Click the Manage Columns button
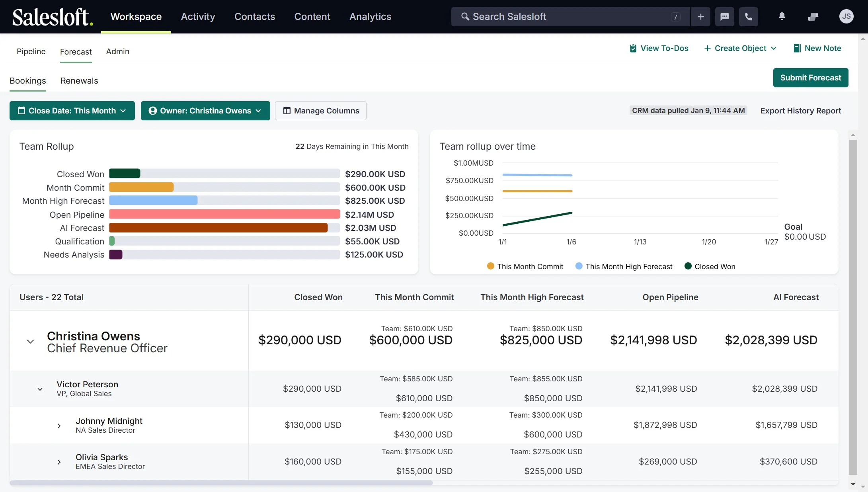 coord(321,111)
